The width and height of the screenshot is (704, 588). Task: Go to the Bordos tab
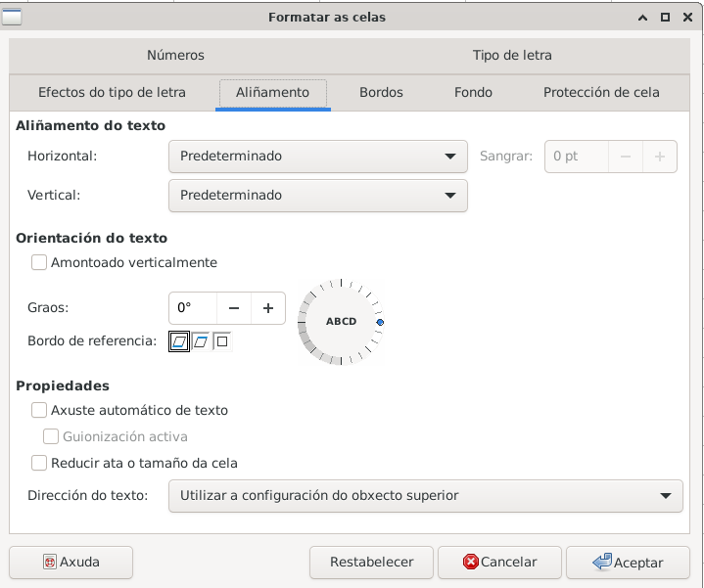coord(381,92)
